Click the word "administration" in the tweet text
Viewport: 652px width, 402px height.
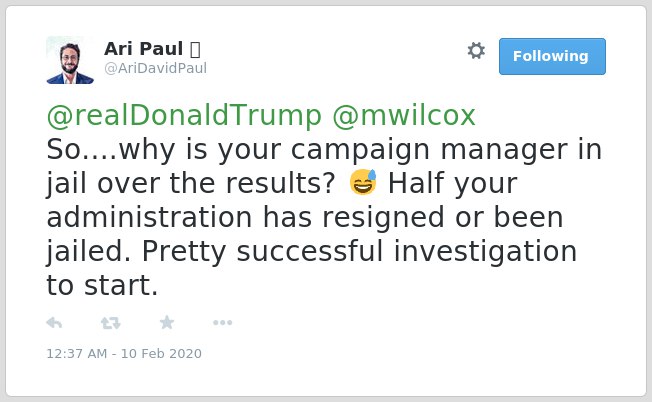click(149, 217)
